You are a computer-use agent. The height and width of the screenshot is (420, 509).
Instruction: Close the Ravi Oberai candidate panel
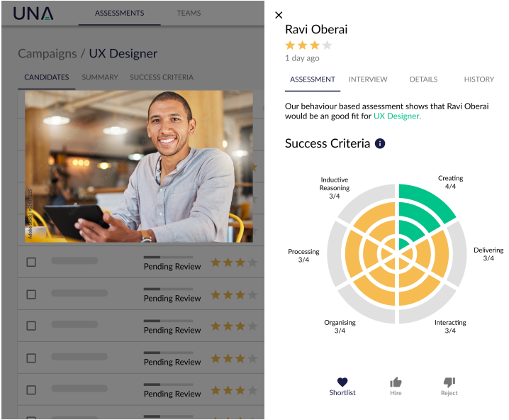tap(279, 15)
